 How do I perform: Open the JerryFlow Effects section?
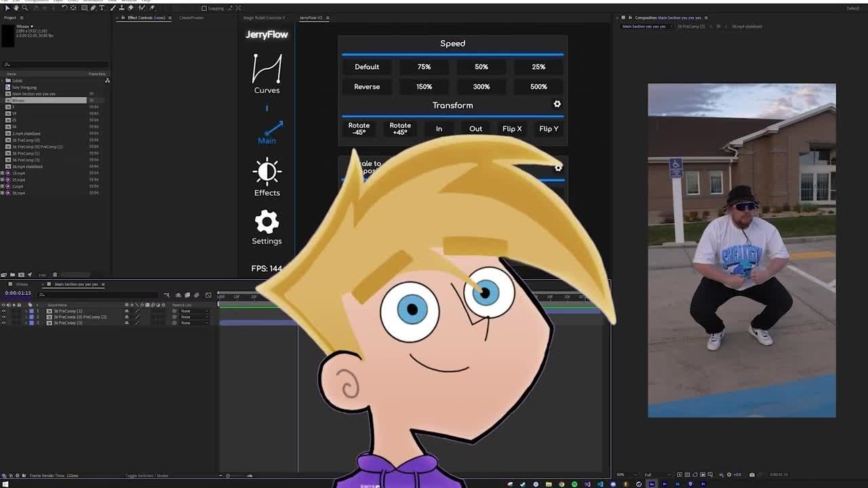coord(267,178)
